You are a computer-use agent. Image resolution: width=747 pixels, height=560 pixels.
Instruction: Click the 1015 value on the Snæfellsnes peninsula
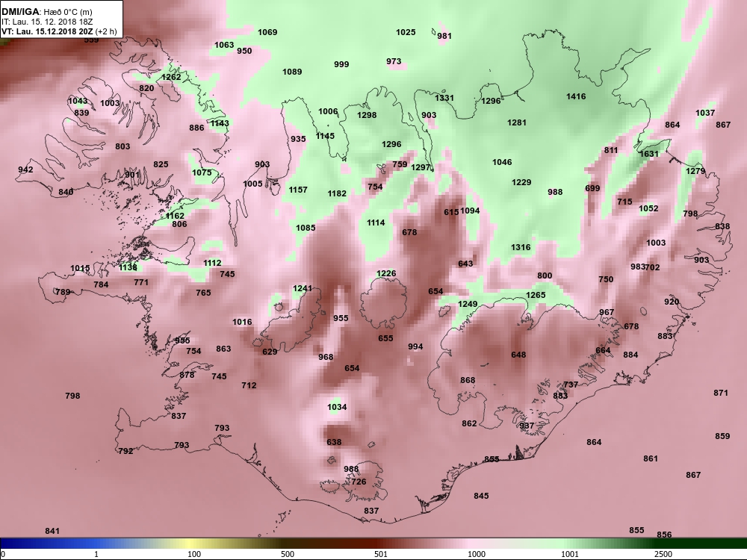[x=80, y=268]
